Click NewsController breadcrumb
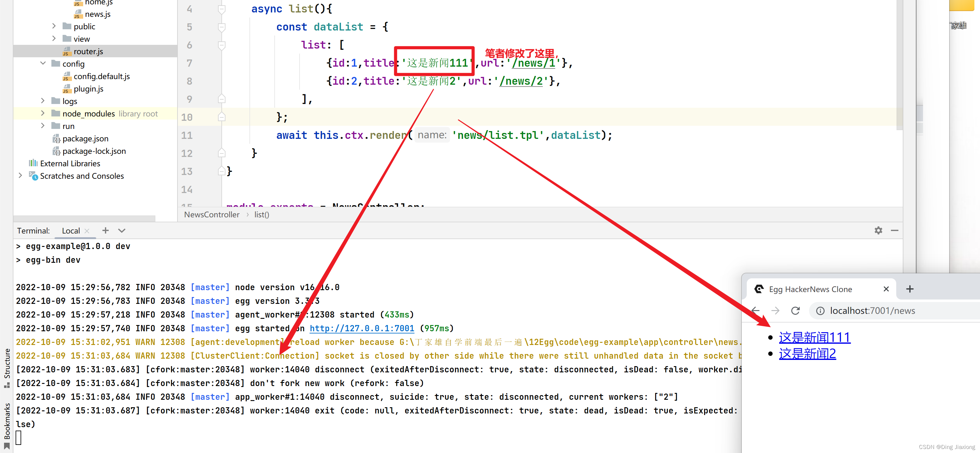This screenshot has height=453, width=980. (x=212, y=215)
